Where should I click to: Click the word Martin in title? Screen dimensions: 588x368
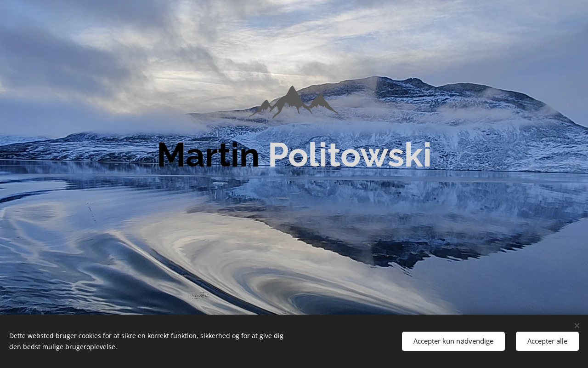[209, 155]
